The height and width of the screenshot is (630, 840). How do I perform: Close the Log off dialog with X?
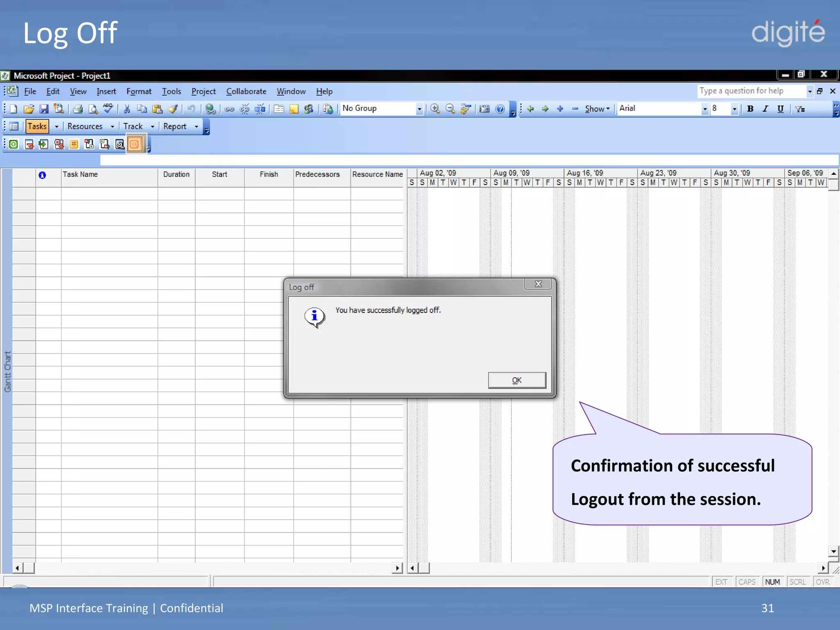click(539, 284)
